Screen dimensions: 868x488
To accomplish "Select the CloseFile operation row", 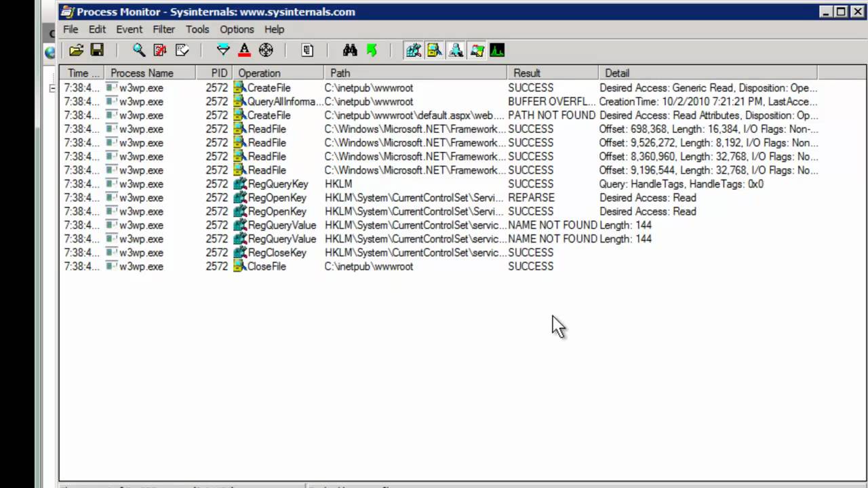I will (439, 266).
